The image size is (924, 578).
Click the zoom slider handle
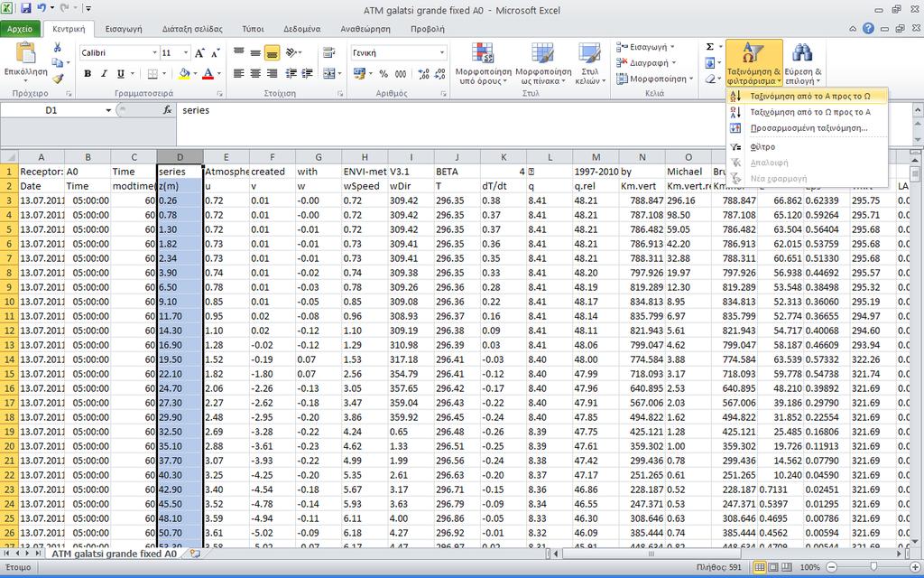click(x=873, y=567)
